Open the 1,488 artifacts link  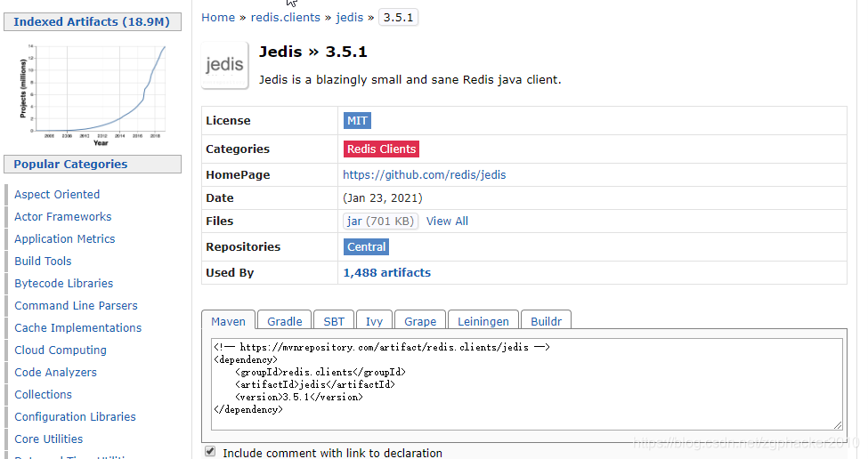(x=387, y=272)
